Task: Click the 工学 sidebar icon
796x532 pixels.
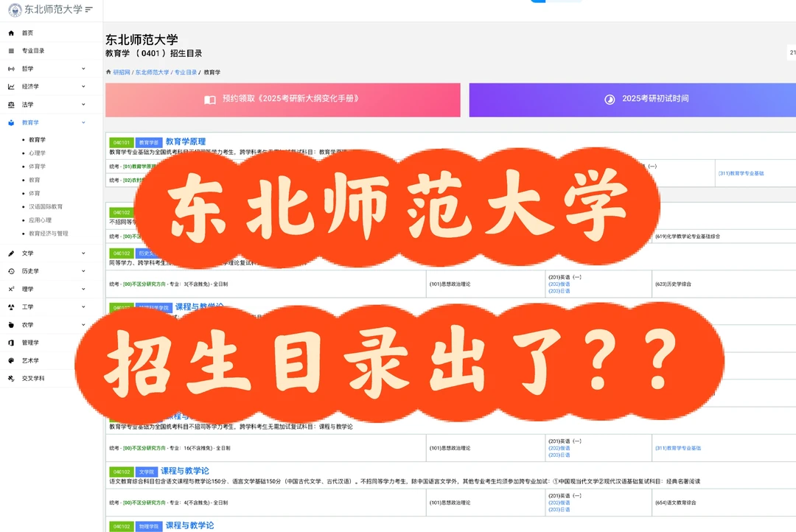Action: [10, 307]
